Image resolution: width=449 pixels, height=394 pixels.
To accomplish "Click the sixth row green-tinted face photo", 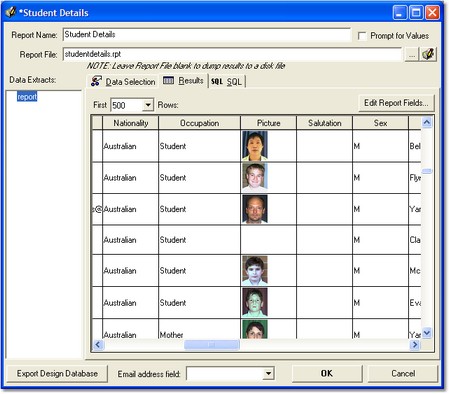I will click(x=255, y=302).
